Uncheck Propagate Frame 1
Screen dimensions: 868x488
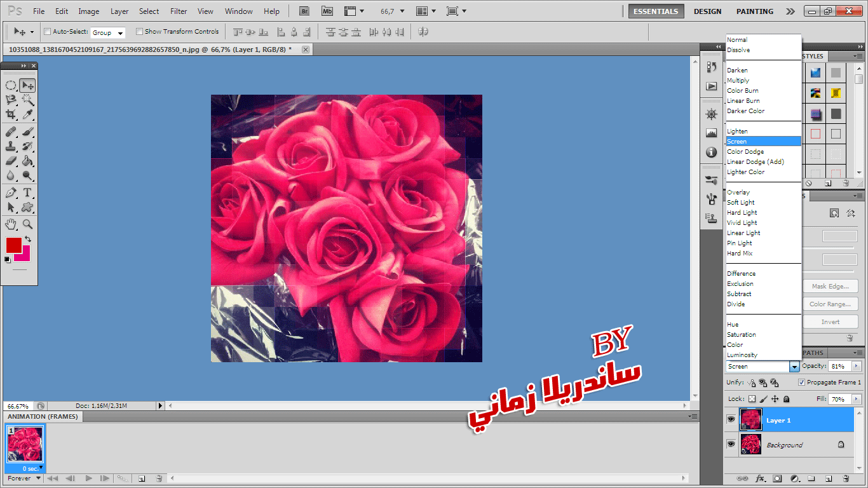(x=801, y=383)
